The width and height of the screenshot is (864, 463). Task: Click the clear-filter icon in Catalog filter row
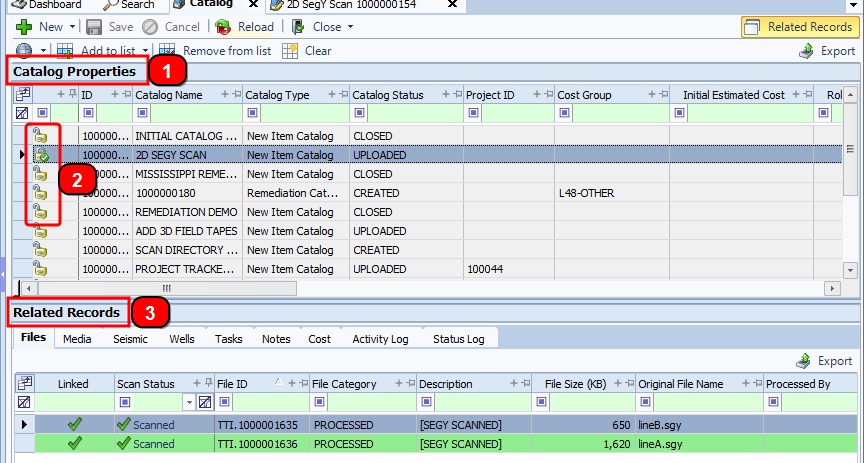point(22,114)
